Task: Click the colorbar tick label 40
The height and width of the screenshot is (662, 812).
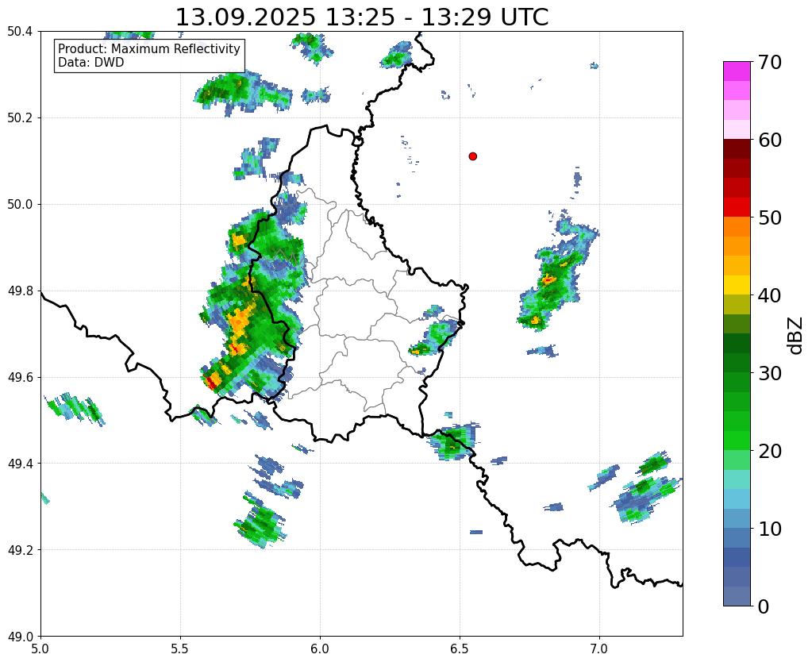Action: point(769,295)
